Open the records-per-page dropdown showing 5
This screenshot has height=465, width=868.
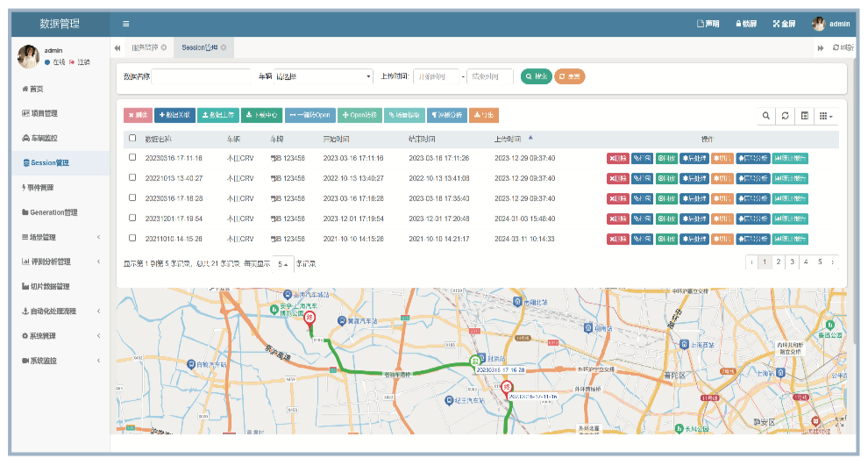click(283, 264)
